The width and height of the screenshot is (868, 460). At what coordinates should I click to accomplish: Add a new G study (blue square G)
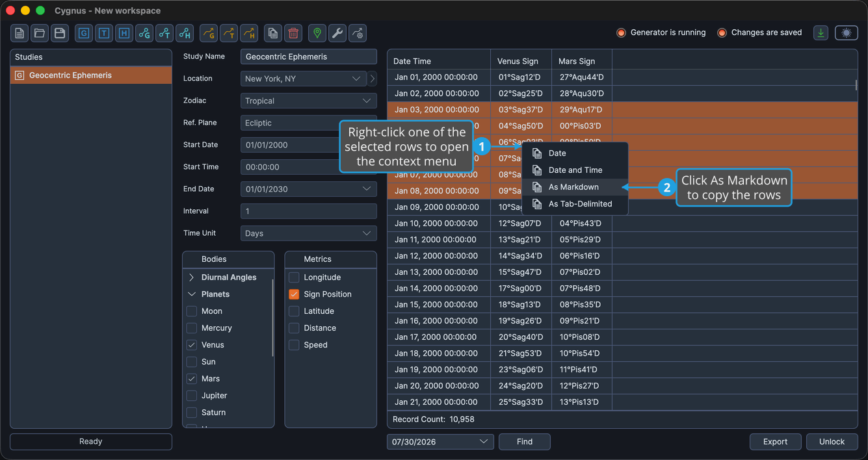[x=84, y=33]
